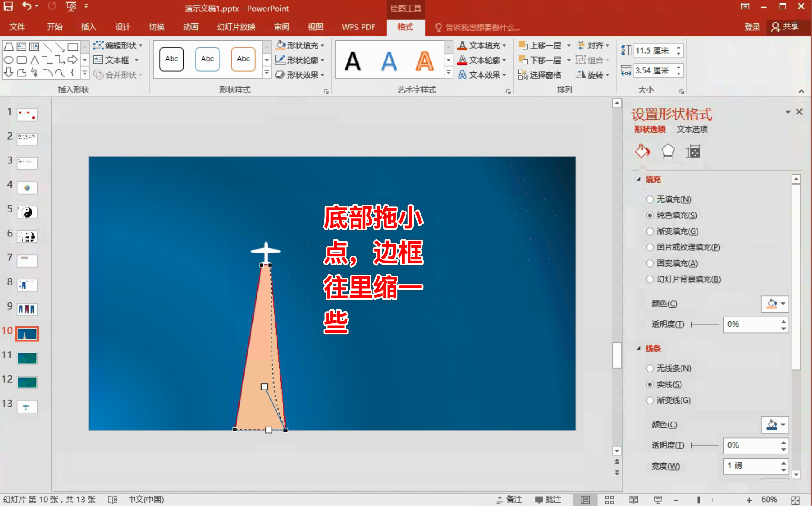Collapse the Line (线条) section
Viewport: 812px width, 506px height.
point(639,348)
